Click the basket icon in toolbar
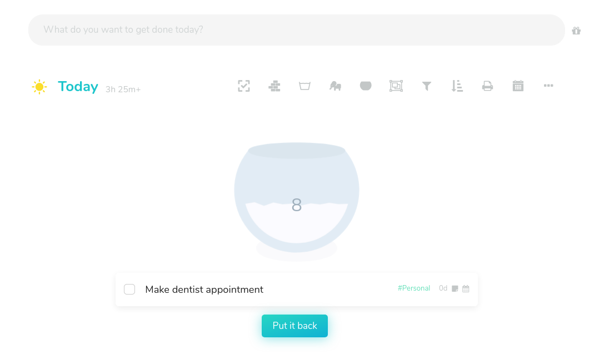The width and height of the screenshot is (604, 364). (305, 86)
